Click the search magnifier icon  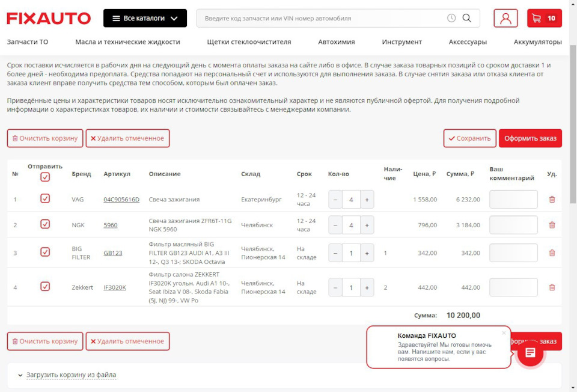[466, 18]
